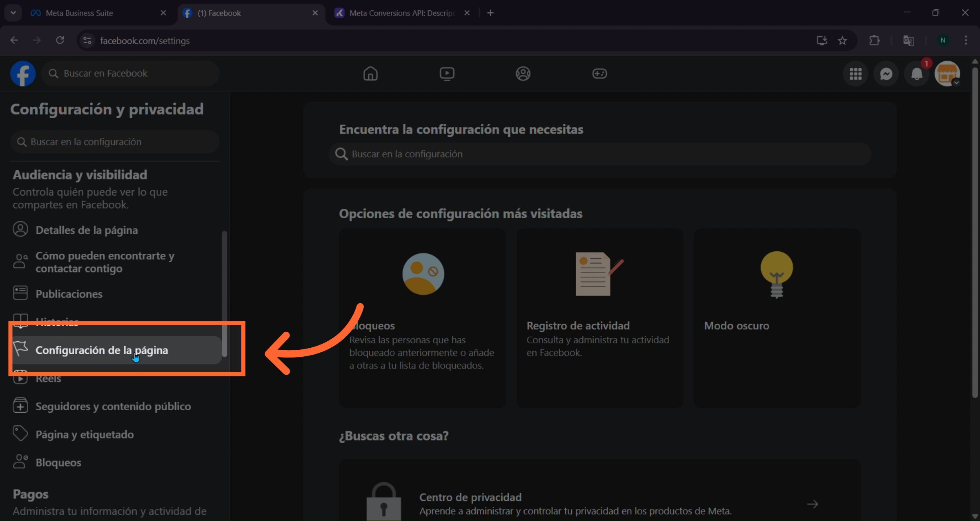This screenshot has height=521, width=980.
Task: Open the Watch videos icon
Action: pyautogui.click(x=447, y=74)
